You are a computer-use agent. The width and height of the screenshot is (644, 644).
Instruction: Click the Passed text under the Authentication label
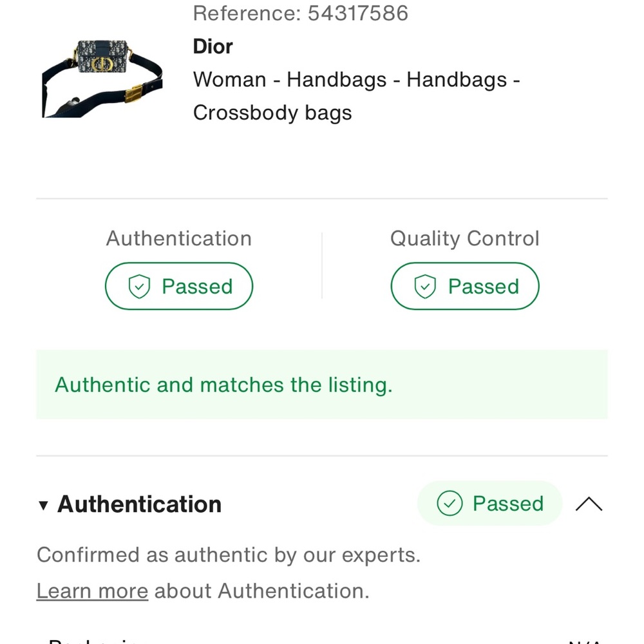pyautogui.click(x=197, y=287)
